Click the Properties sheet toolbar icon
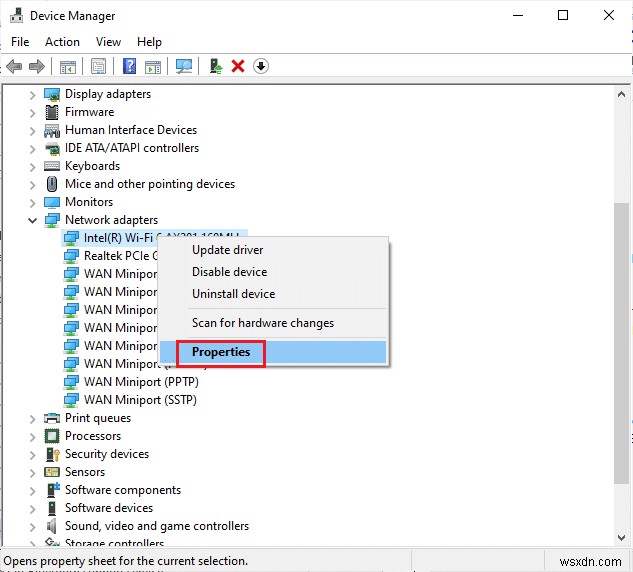 click(99, 66)
